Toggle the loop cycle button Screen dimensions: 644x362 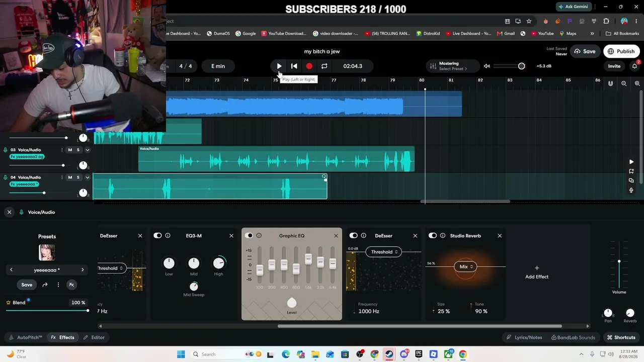[x=325, y=66]
